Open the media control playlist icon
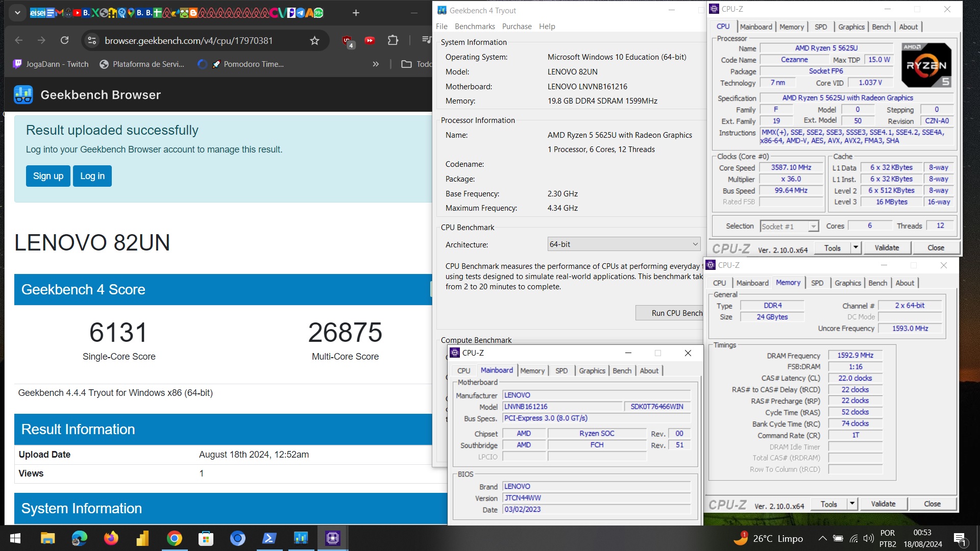 coord(426,40)
